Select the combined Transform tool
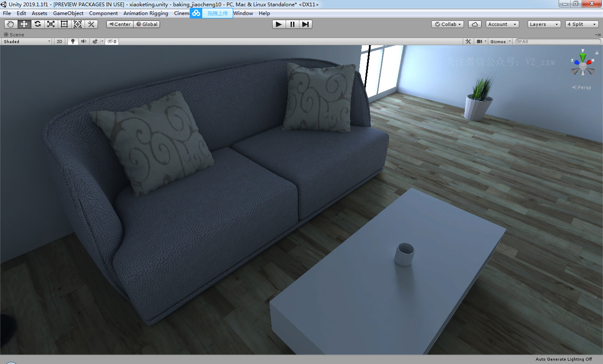This screenshot has height=364, width=603. pyautogui.click(x=77, y=24)
